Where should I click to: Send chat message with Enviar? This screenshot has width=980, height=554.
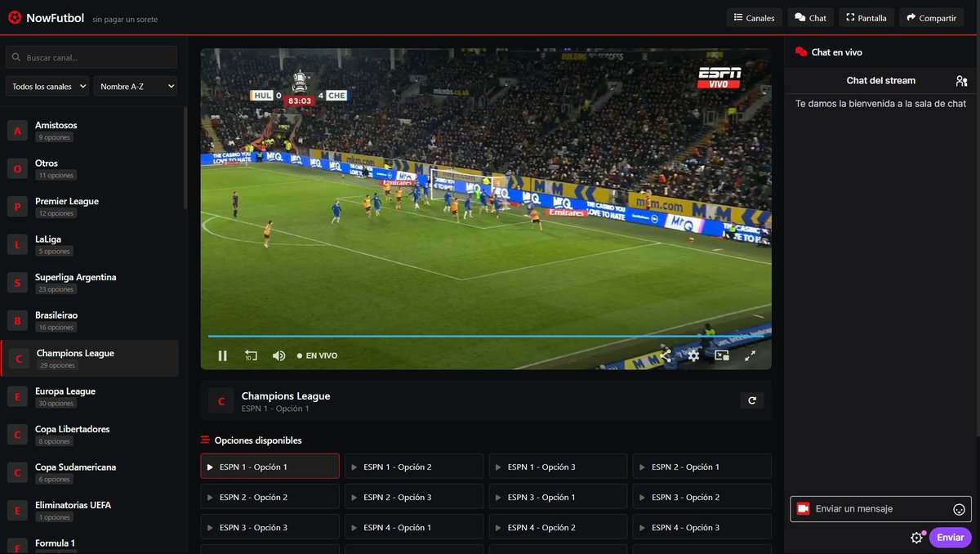tap(950, 537)
